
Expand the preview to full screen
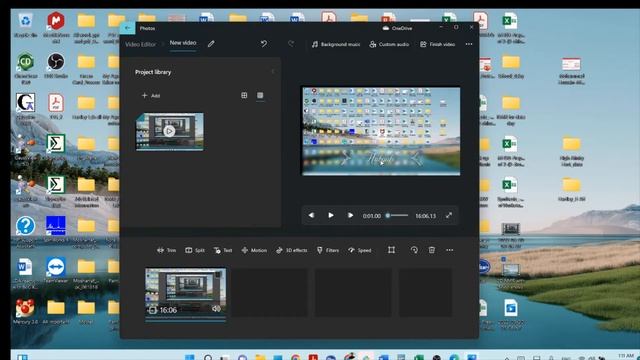coord(449,215)
